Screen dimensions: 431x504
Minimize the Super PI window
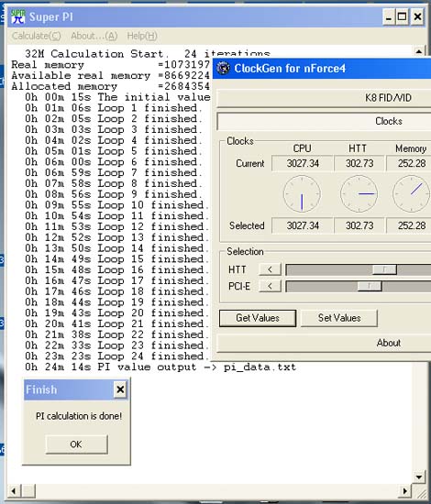pos(389,16)
